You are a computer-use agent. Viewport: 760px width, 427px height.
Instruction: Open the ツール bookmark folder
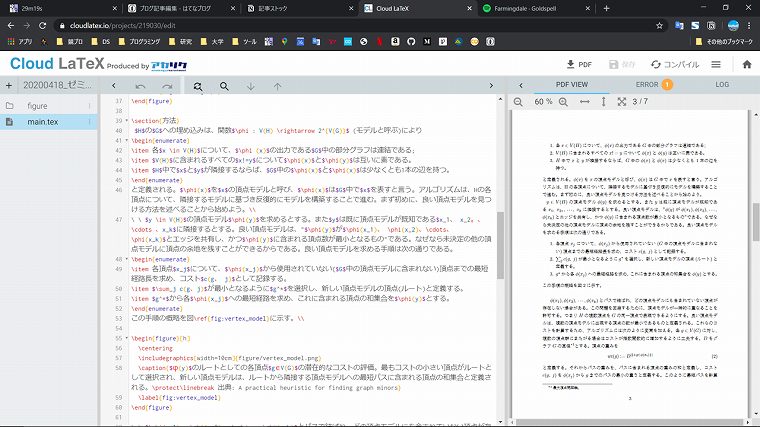point(244,42)
